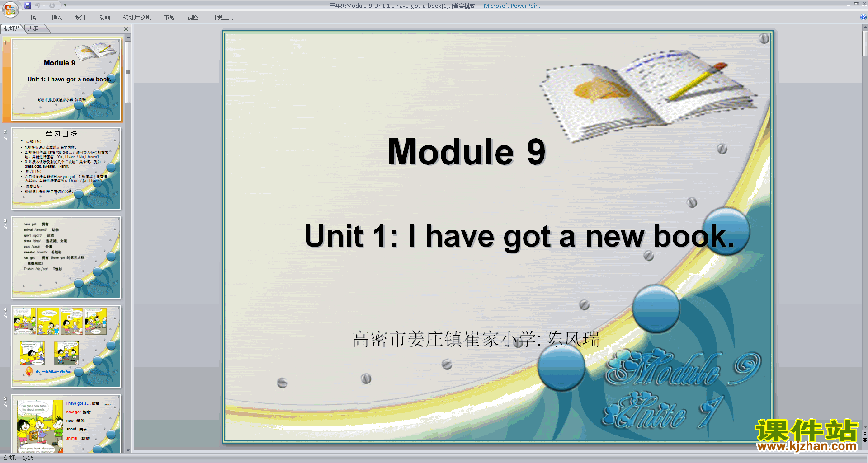Click Next Slide double-down arrow button
This screenshot has width=868, height=463.
(x=865, y=440)
